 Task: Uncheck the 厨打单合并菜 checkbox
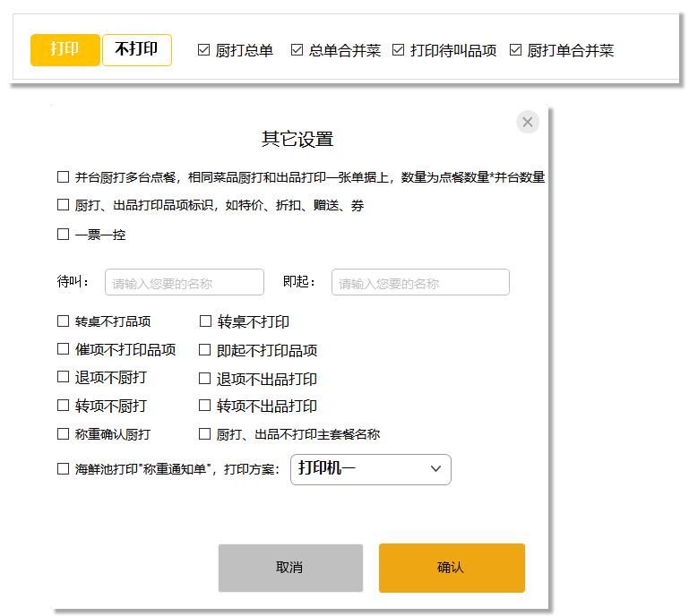[515, 50]
